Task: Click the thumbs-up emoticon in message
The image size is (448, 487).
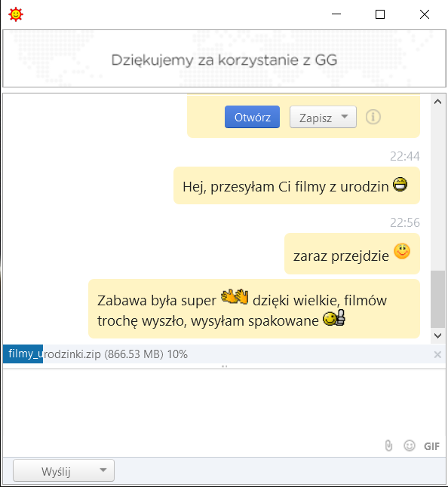Action: point(334,318)
